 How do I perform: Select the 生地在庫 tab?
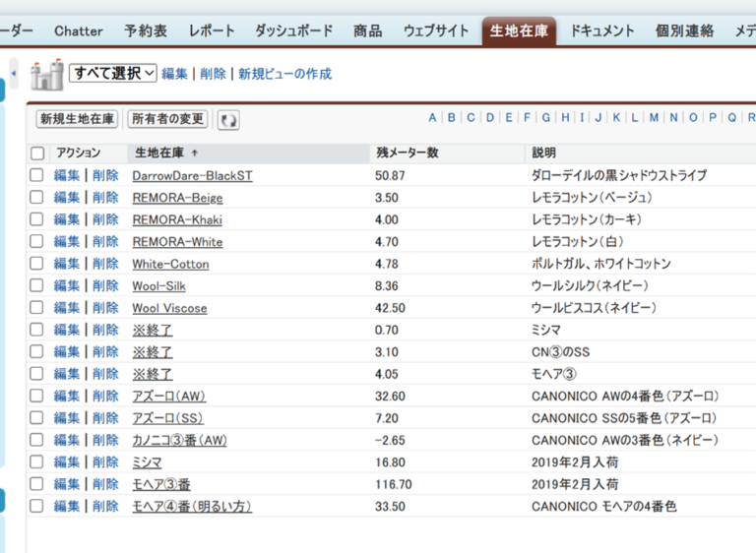coord(520,31)
